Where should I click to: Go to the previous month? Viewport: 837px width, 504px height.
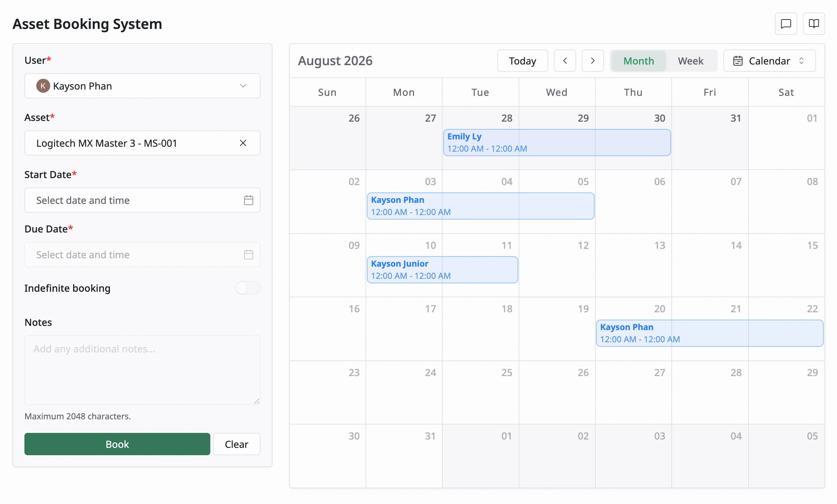coord(565,61)
